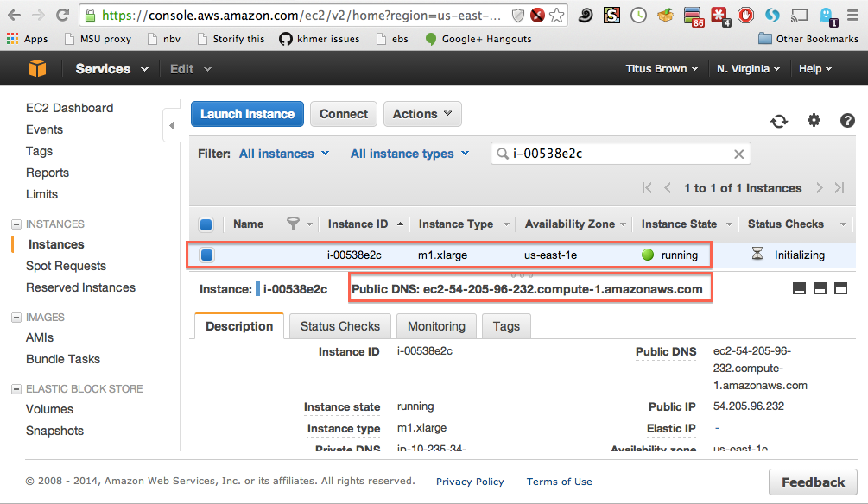Screen dimensions: 868x504
Task: Click the ghost extension icon
Action: (827, 16)
